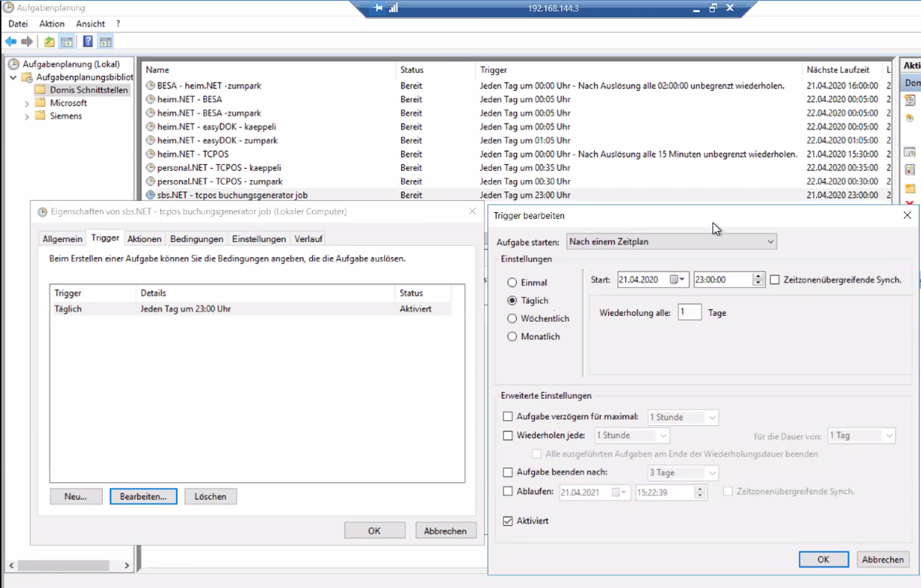This screenshot has height=588, width=921.
Task: Select the Täglich trigger row in the list
Action: (250, 308)
